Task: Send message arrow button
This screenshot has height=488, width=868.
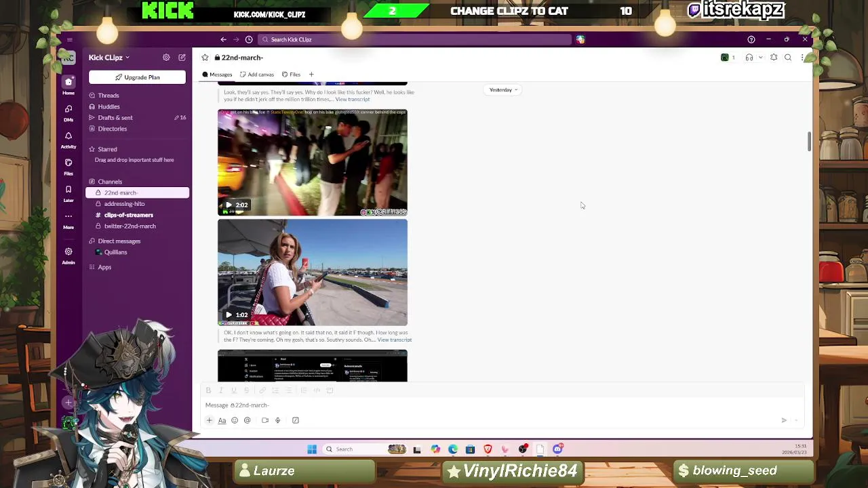Action: pyautogui.click(x=784, y=420)
